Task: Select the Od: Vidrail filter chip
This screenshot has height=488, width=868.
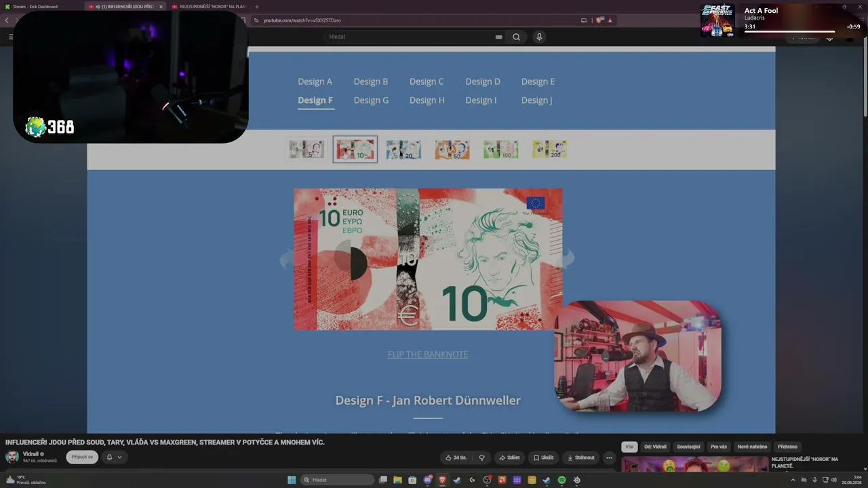Action: (655, 447)
